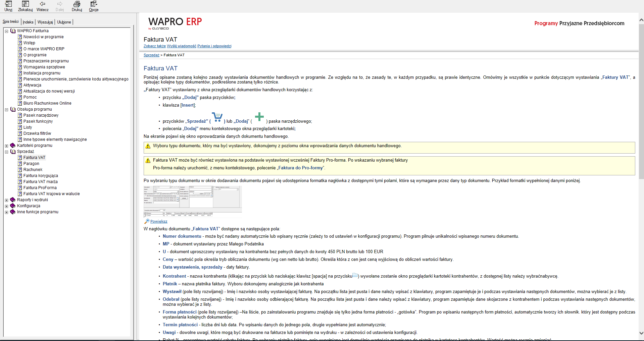Collapse the Sprzedaż tree node
This screenshot has width=644, height=341.
coord(6,152)
